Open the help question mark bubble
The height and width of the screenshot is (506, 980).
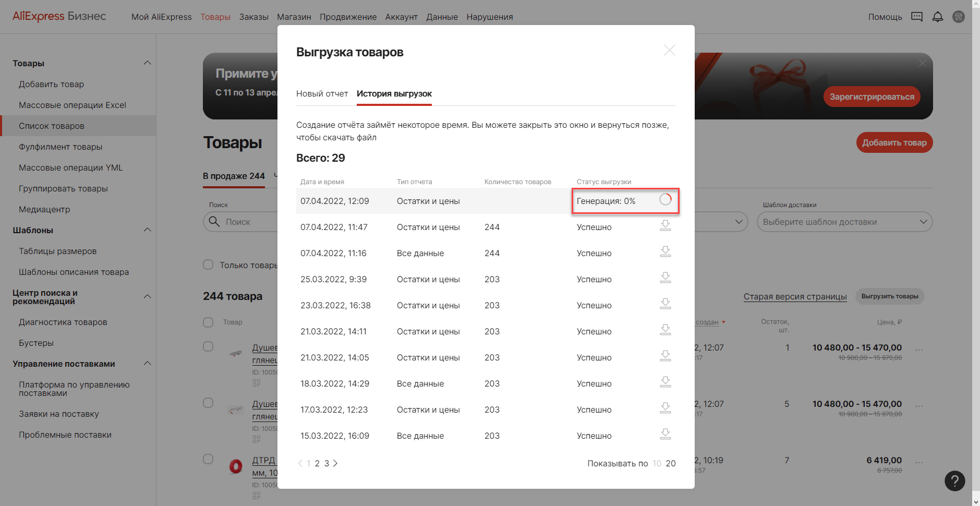[x=955, y=481]
